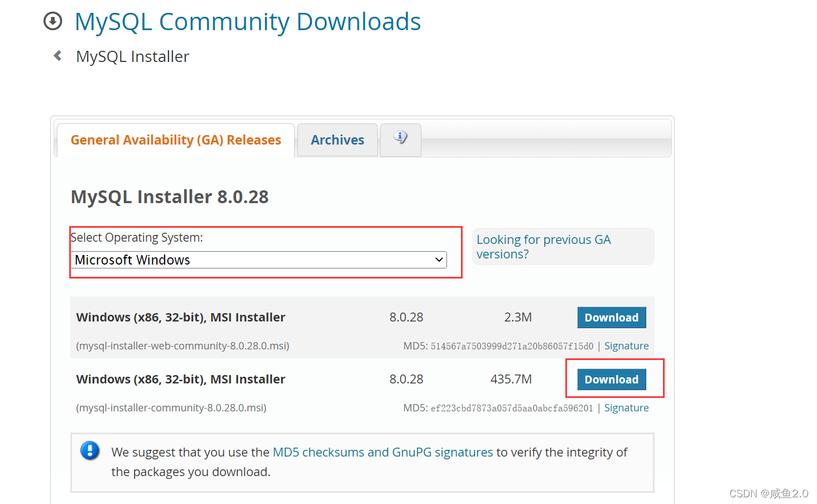Download the 435.7M community MSI installer
This screenshot has height=504, width=817.
(x=612, y=380)
